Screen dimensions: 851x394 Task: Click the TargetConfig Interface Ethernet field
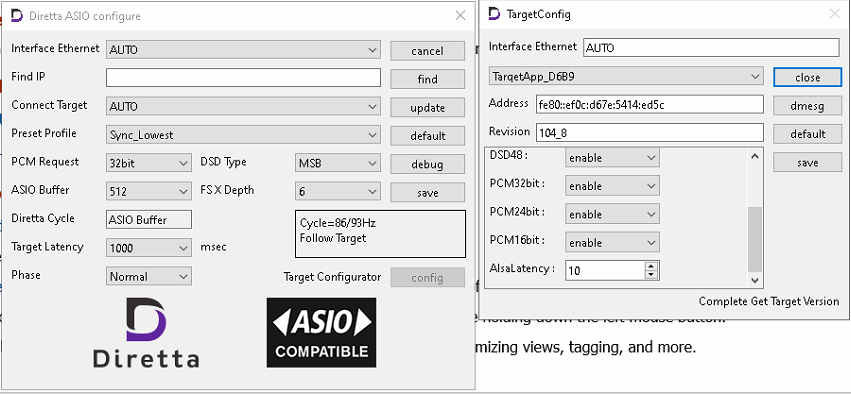coord(711,48)
